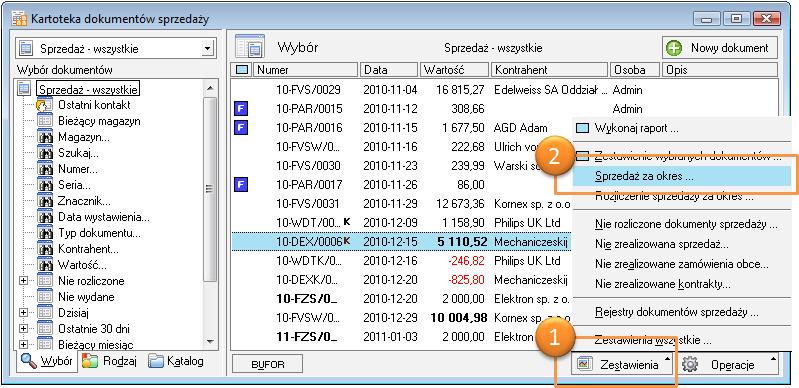799x388 pixels.
Task: Click the binoculars icon beside Numer...
Action: [x=45, y=169]
